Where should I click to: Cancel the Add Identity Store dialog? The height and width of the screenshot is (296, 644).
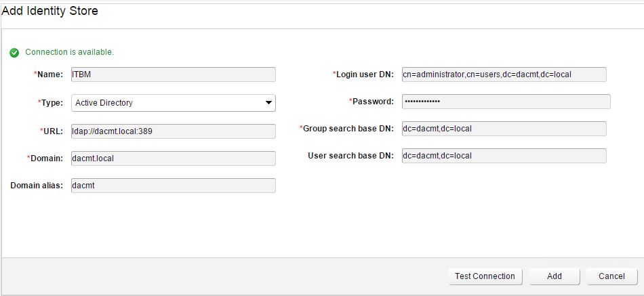[611, 276]
